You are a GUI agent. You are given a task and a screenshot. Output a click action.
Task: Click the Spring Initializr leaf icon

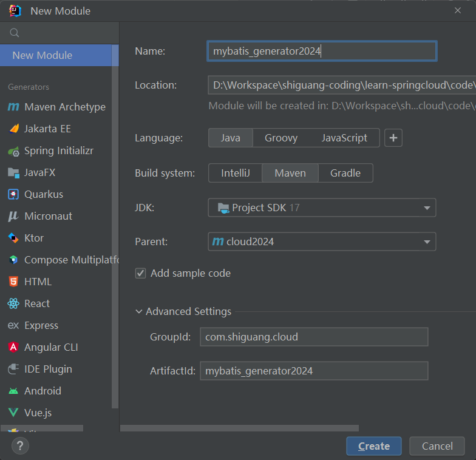[13, 151]
